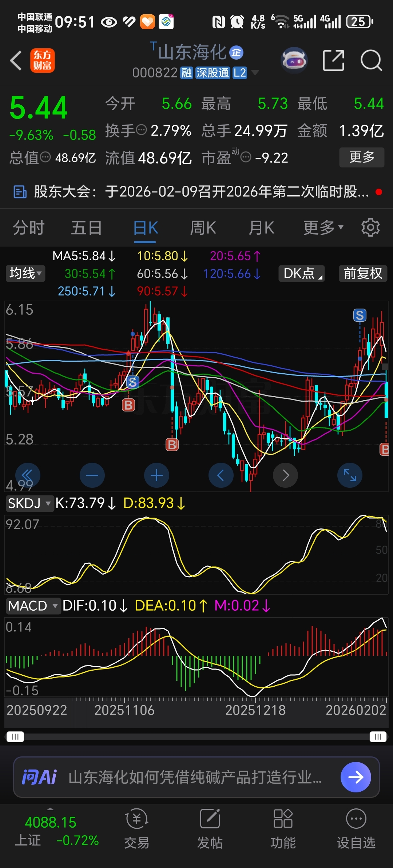Tap the NFC status icon
This screenshot has height=868, width=393.
click(x=218, y=22)
